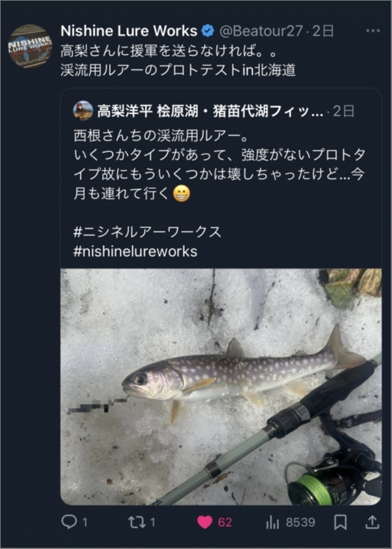Click the blue verified badge
392x549 pixels.
tap(208, 31)
